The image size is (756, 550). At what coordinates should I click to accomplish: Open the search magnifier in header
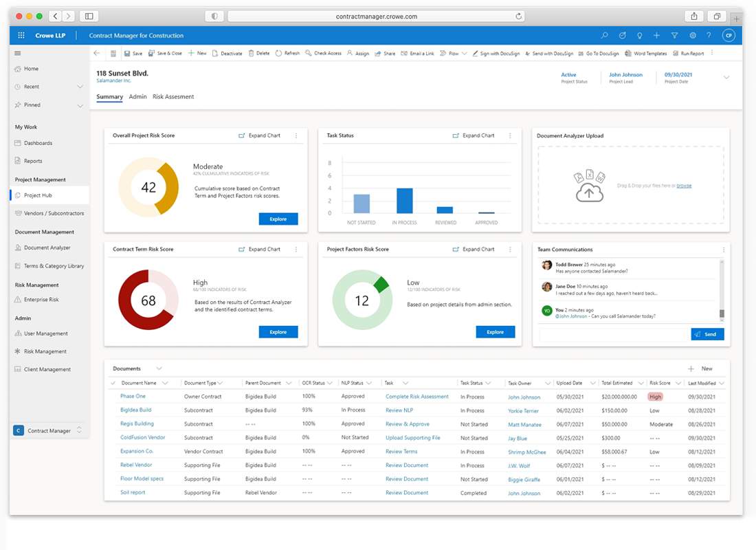pos(604,35)
